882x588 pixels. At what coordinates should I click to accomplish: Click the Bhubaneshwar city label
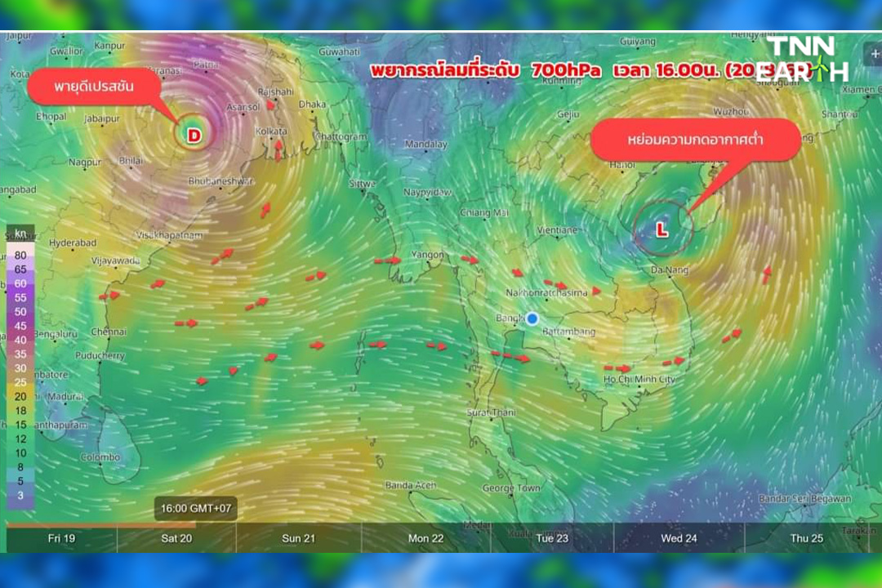(221, 181)
